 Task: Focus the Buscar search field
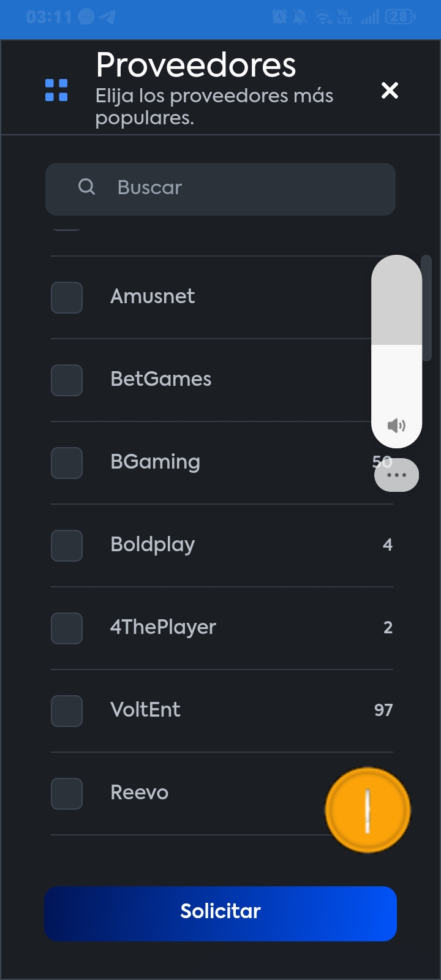coord(221,189)
